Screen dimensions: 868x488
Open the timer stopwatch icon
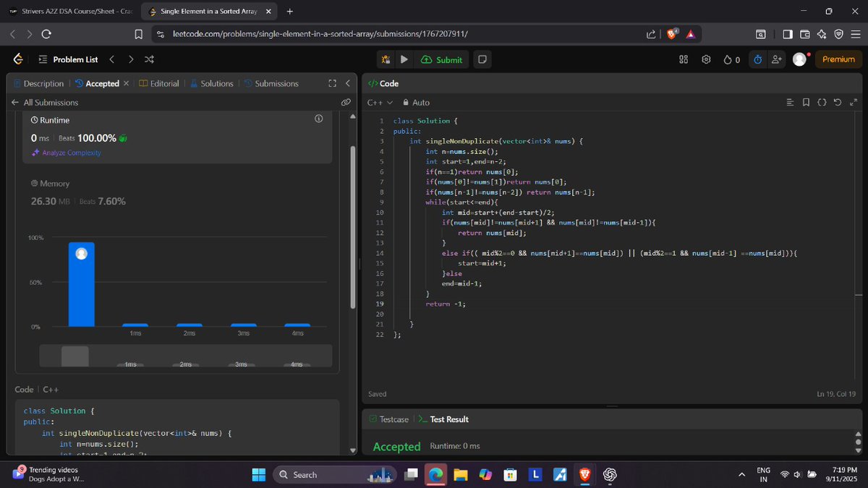[x=757, y=59]
